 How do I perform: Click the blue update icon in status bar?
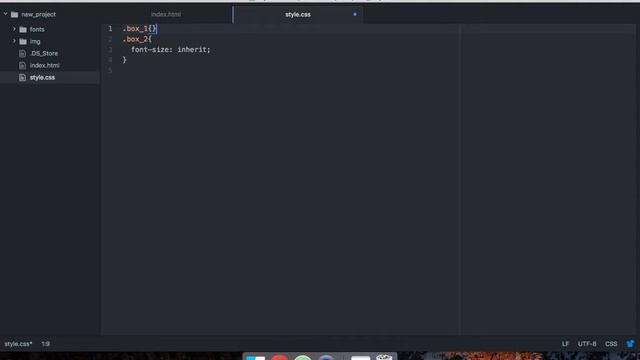(631, 344)
